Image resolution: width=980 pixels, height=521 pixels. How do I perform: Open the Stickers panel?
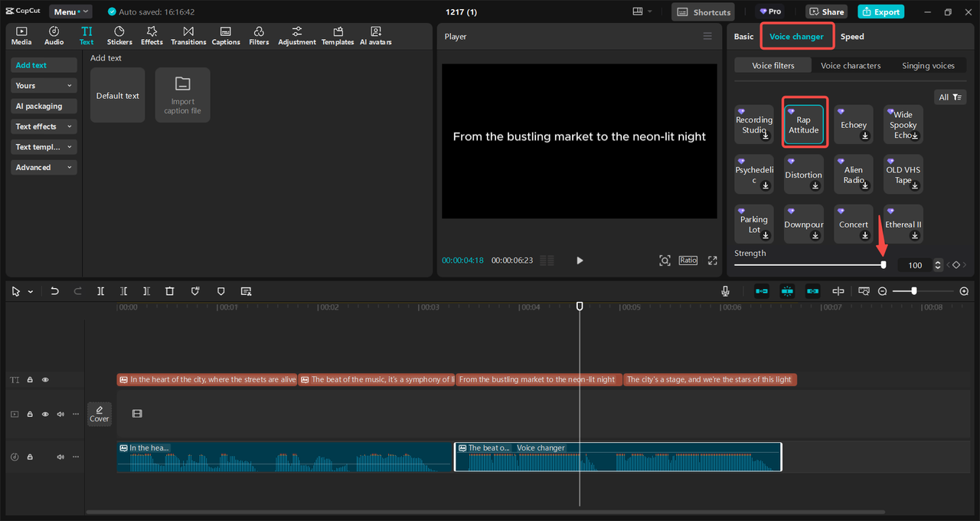coord(119,35)
